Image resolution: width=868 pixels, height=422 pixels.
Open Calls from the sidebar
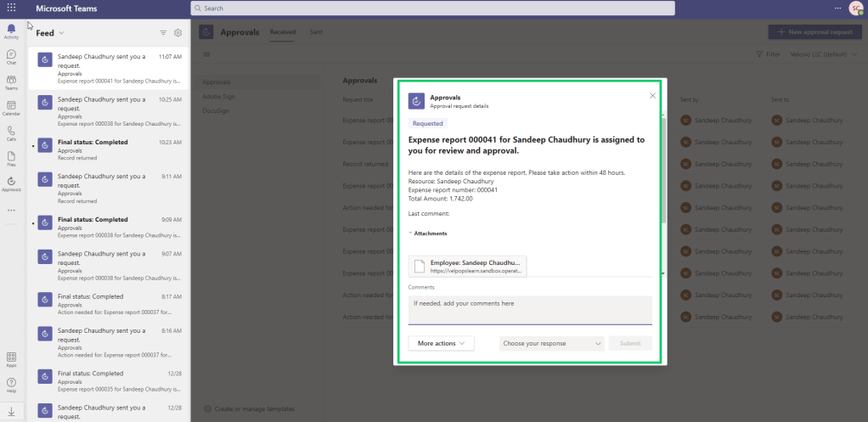click(x=11, y=132)
